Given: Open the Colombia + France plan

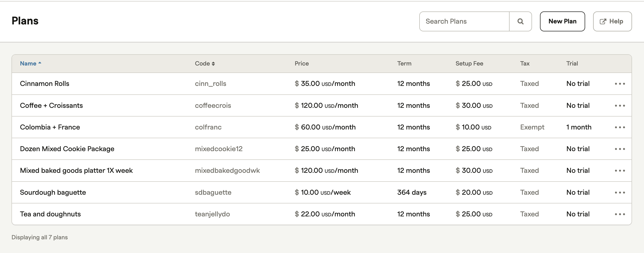Looking at the screenshot, I should click(x=50, y=127).
